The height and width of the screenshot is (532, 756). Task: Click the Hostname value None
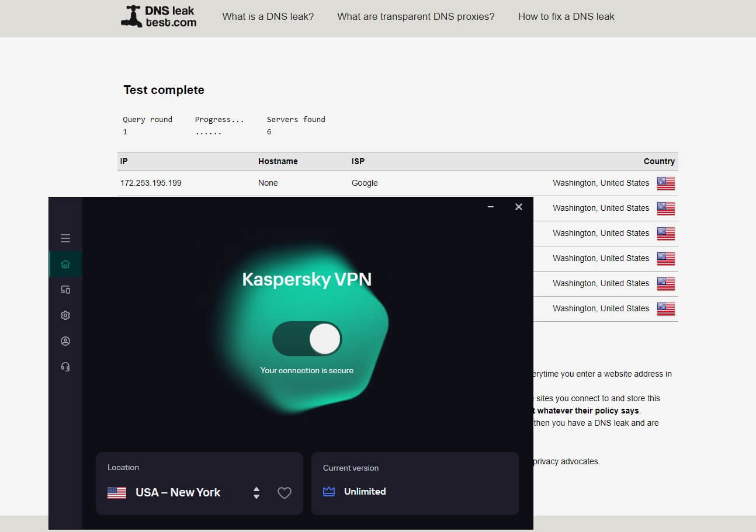point(268,183)
